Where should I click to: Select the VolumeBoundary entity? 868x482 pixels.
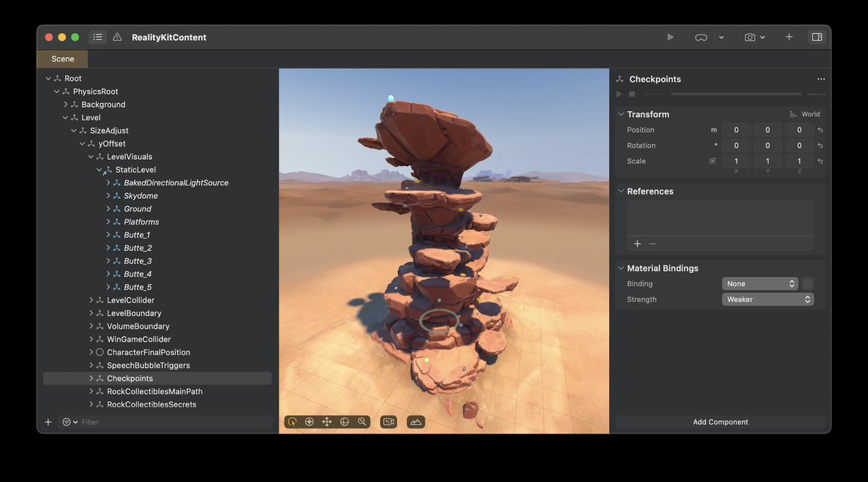(x=137, y=326)
